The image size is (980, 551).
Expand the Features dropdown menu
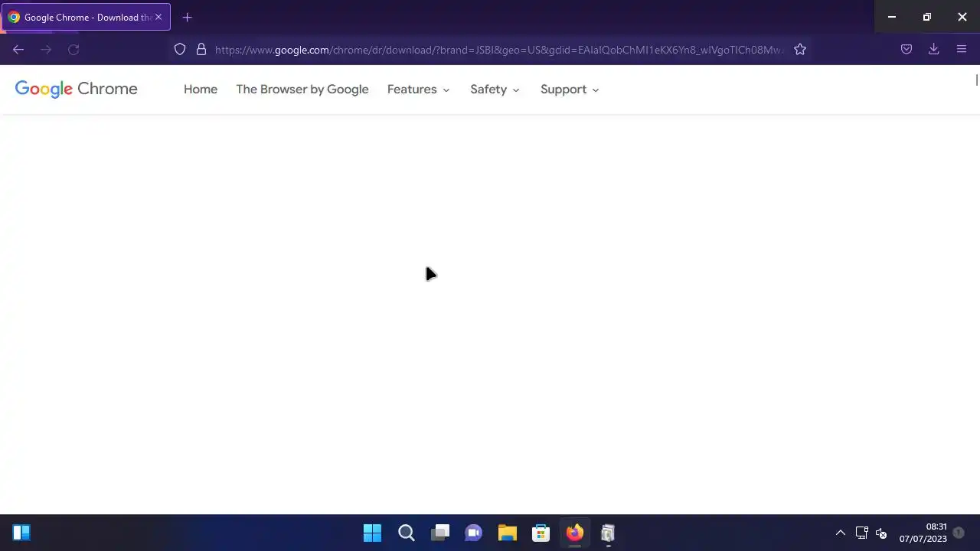click(x=419, y=90)
